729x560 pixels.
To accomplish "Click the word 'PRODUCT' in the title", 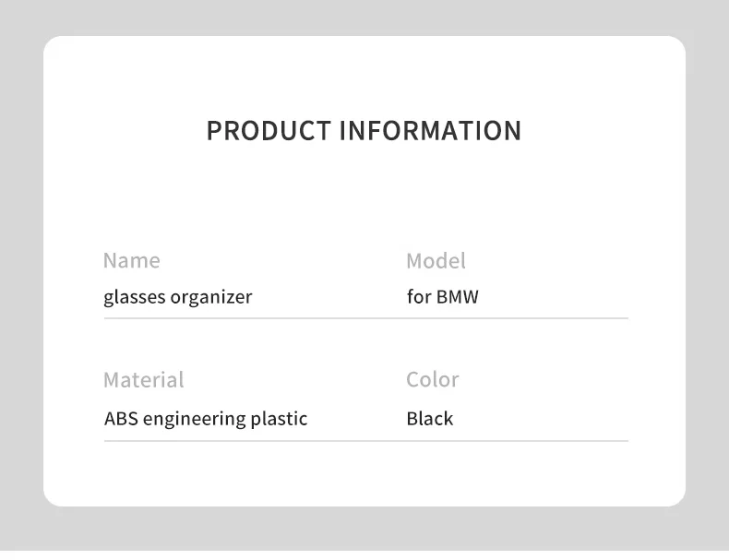I will pyautogui.click(x=269, y=131).
